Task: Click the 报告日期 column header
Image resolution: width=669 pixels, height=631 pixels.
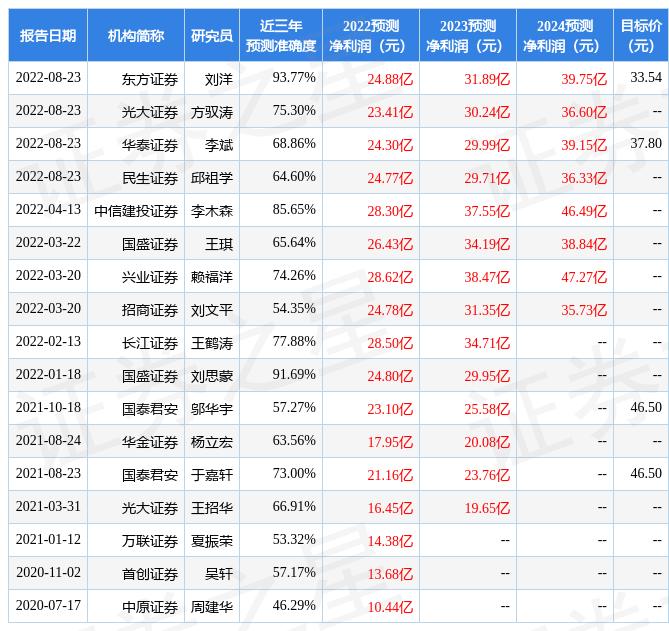Action: [48, 35]
